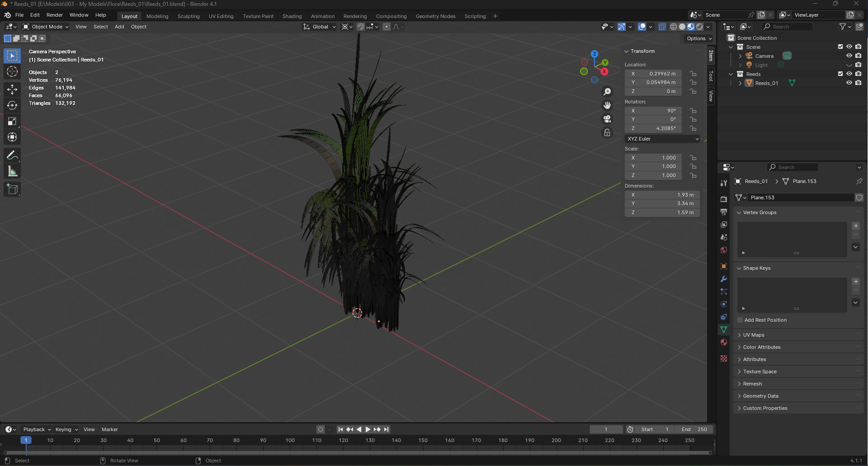Open the Render properties tab

(724, 199)
